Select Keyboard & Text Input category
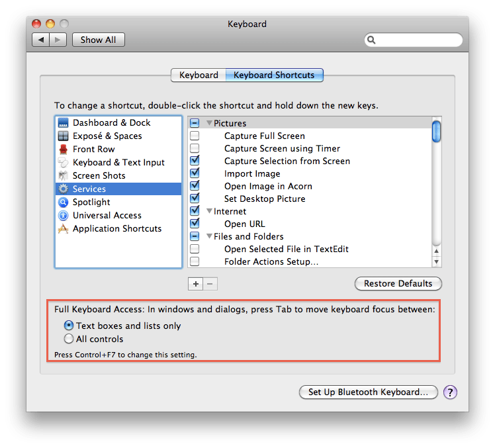Viewport: 495px width, 448px height. pyautogui.click(x=118, y=163)
